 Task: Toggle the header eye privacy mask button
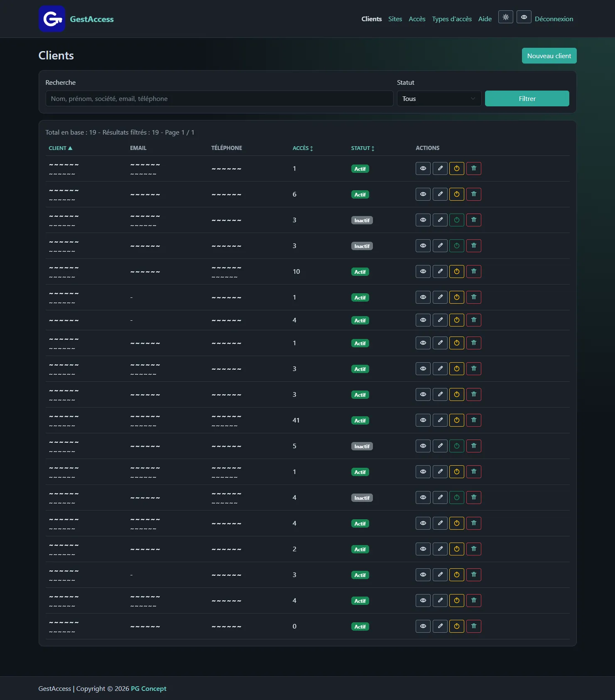click(524, 17)
